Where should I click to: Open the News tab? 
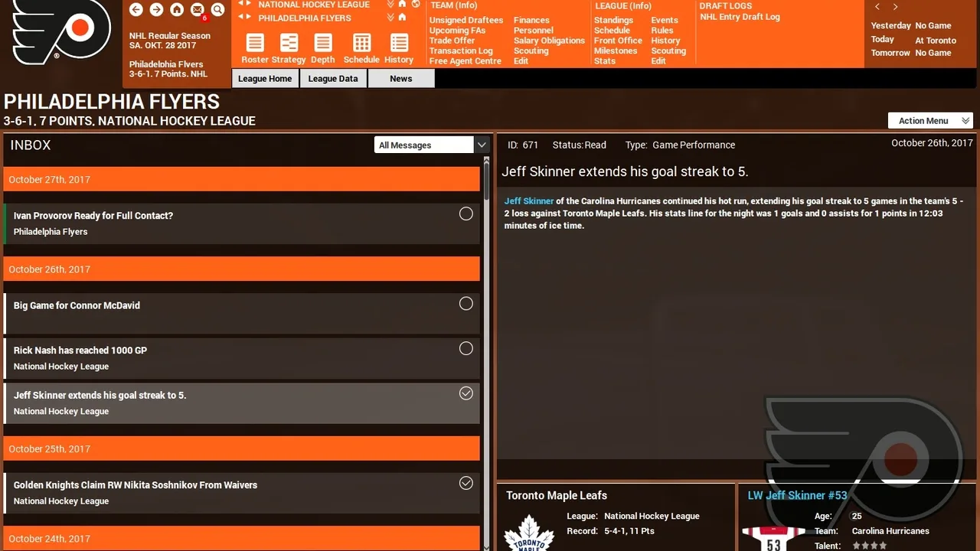point(401,78)
